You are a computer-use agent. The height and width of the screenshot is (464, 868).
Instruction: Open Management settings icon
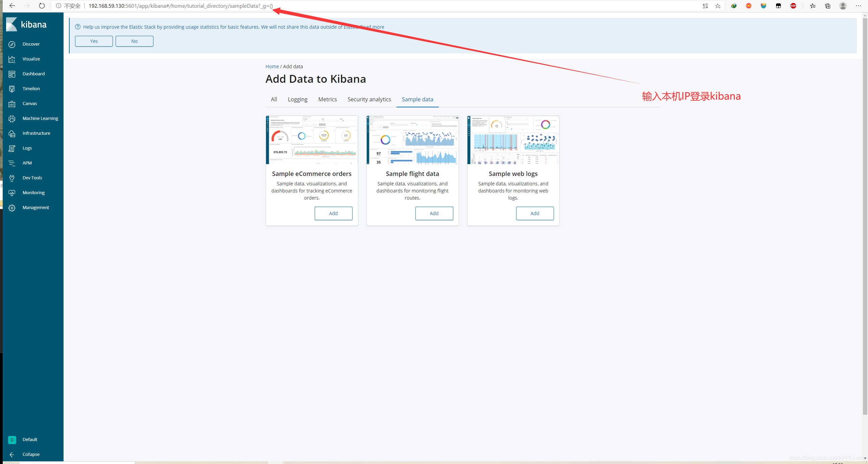pyautogui.click(x=13, y=207)
